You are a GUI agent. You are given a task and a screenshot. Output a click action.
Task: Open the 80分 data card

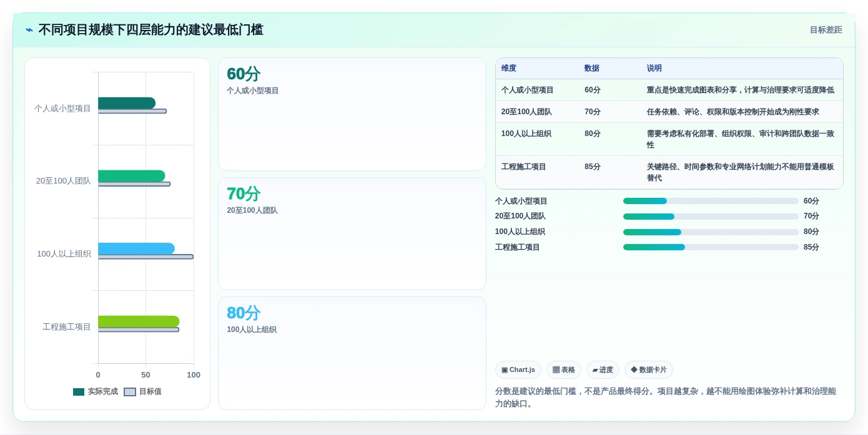352,353
